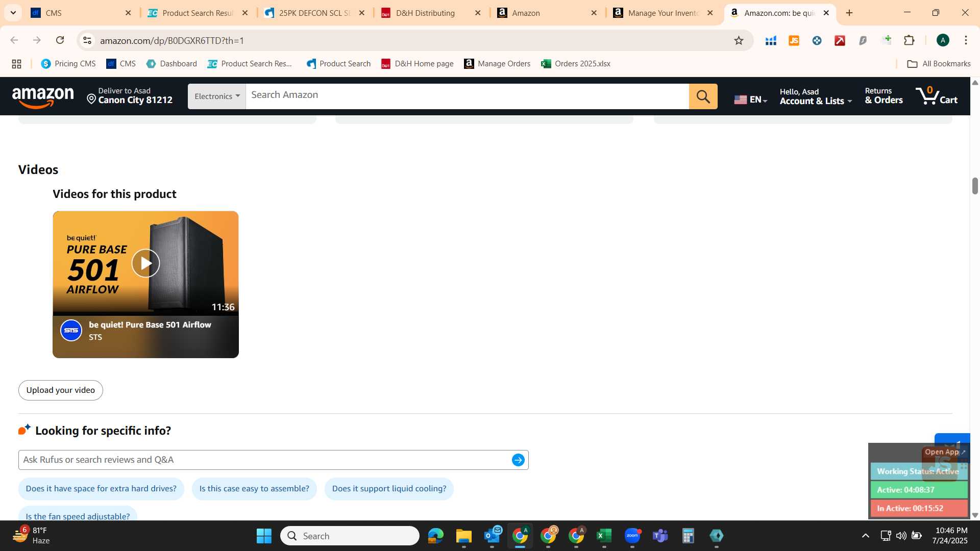Click the page vertical scrollbar thumb
The image size is (980, 551).
[x=975, y=186]
